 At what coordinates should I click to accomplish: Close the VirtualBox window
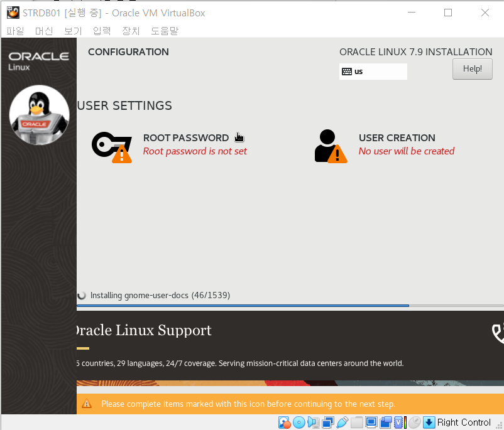[x=485, y=13]
